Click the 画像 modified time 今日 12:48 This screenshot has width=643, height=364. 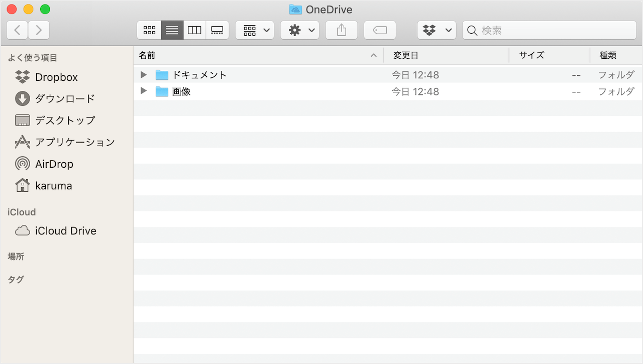click(x=415, y=91)
